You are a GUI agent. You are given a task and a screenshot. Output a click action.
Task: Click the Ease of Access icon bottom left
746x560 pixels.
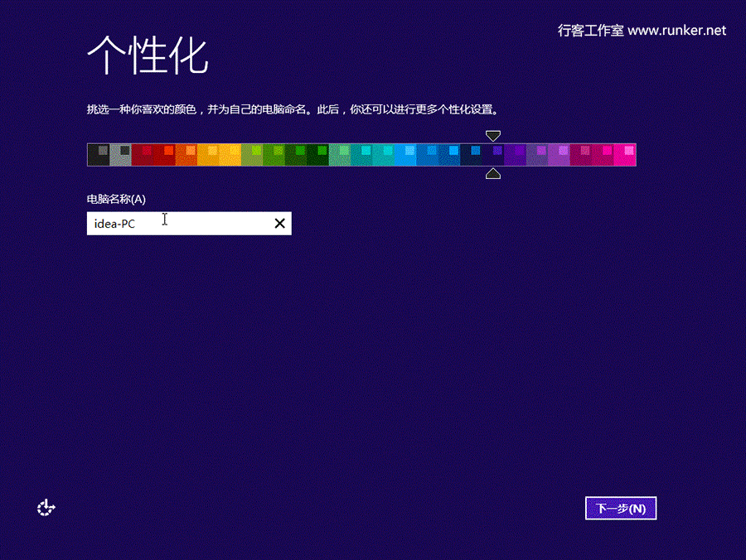pyautogui.click(x=46, y=507)
